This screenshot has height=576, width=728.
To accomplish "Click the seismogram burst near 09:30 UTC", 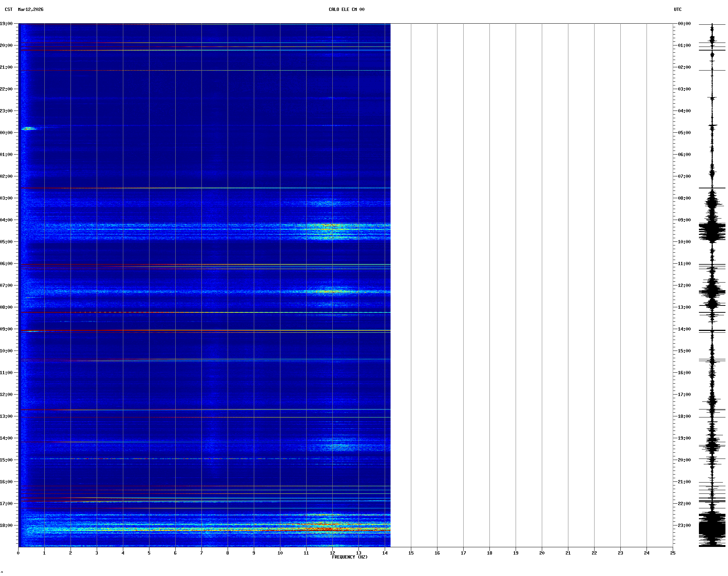I will pyautogui.click(x=712, y=231).
